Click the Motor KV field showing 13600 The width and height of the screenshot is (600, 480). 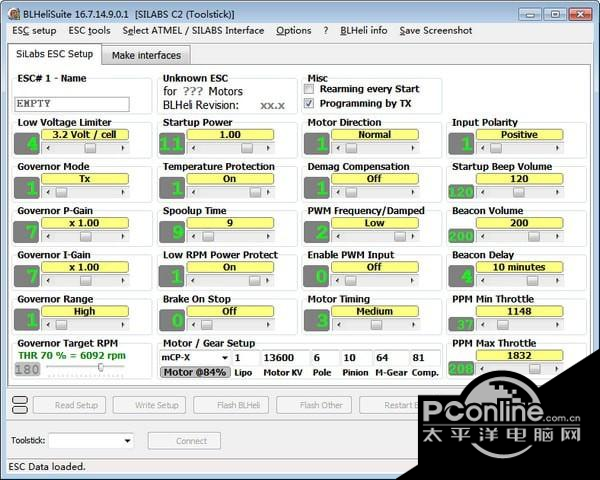point(285,358)
